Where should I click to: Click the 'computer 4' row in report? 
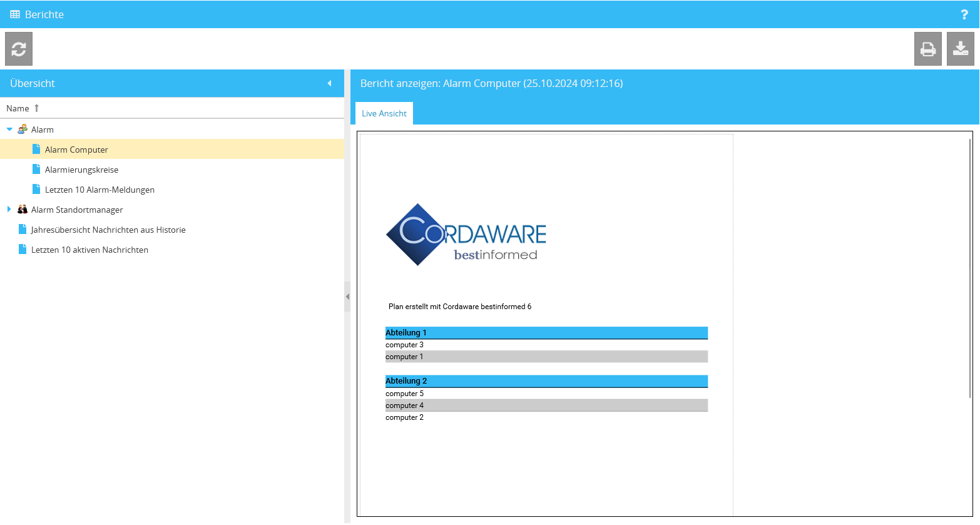click(x=546, y=405)
